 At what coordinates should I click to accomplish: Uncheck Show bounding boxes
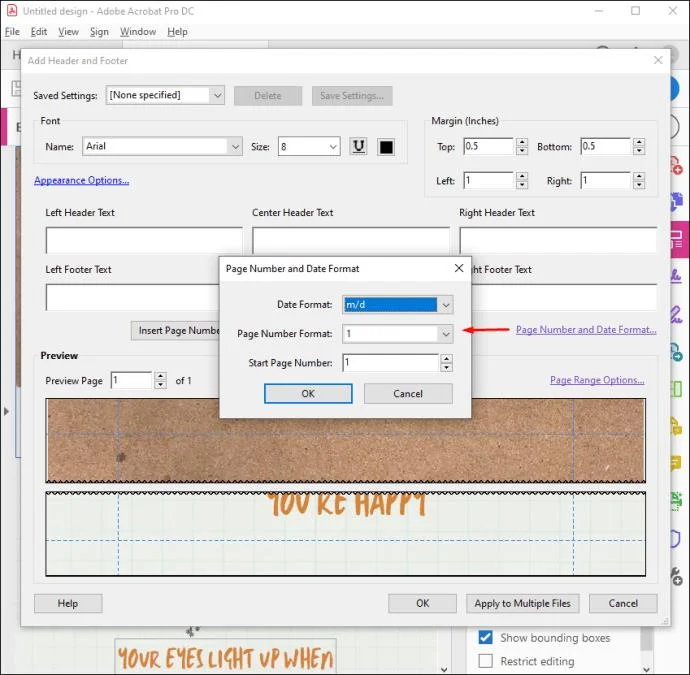pos(485,637)
